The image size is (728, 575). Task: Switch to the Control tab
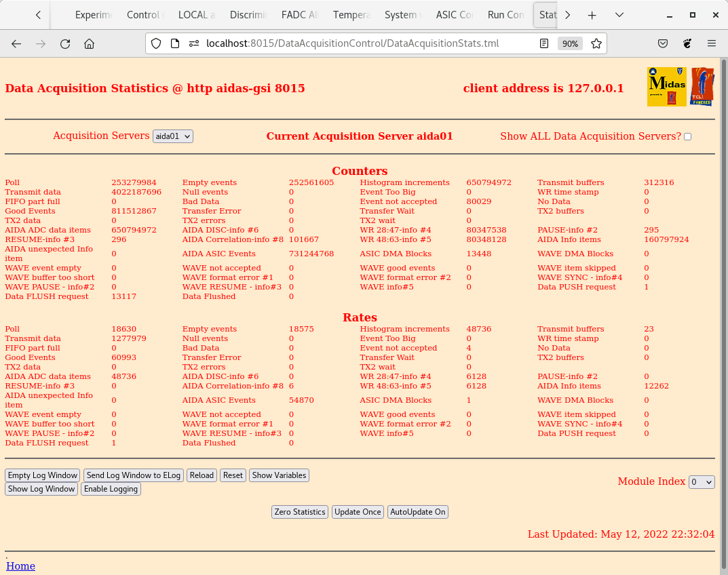pos(145,15)
